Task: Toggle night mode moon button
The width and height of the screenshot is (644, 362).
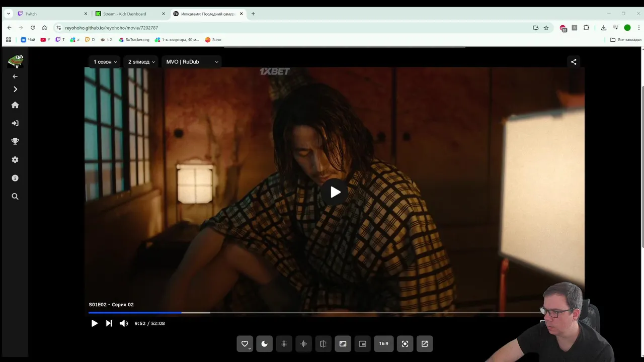Action: (265, 344)
